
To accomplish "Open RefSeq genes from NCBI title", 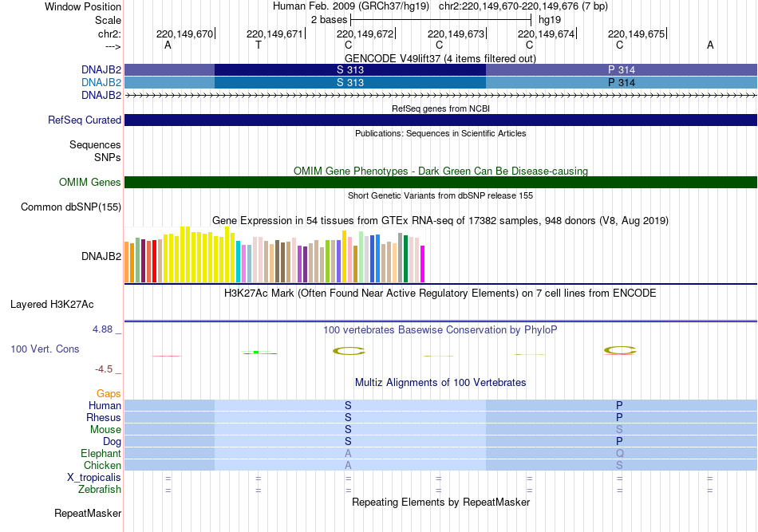I will point(440,108).
